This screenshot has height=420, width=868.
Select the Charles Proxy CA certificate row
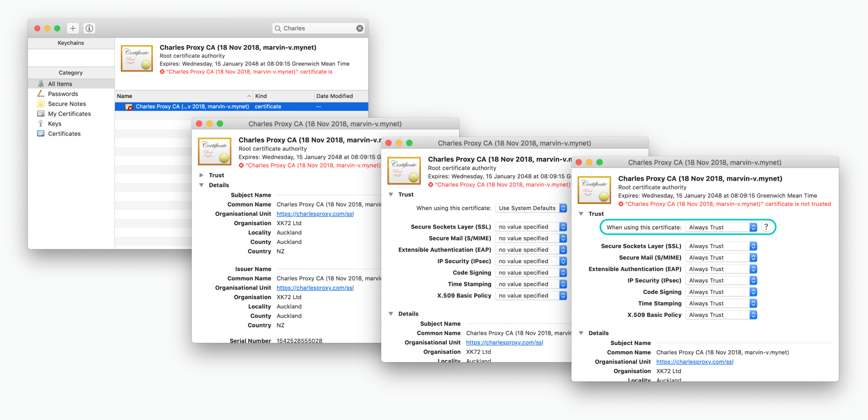242,107
